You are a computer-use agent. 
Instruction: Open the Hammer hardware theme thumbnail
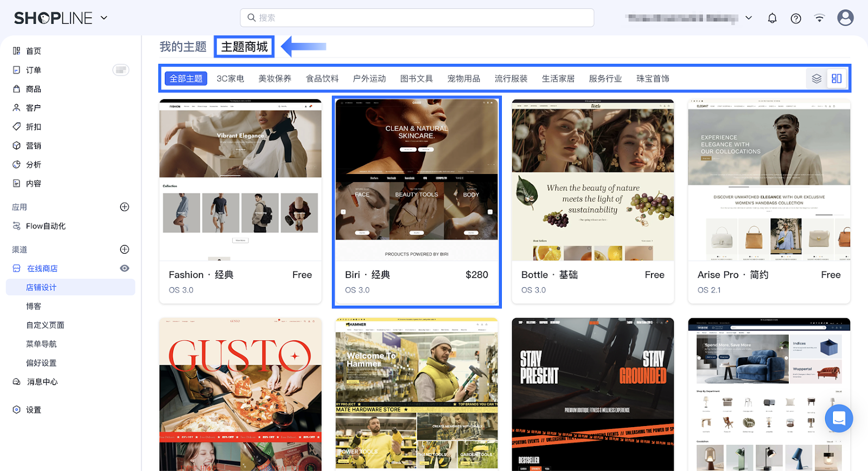(x=417, y=395)
